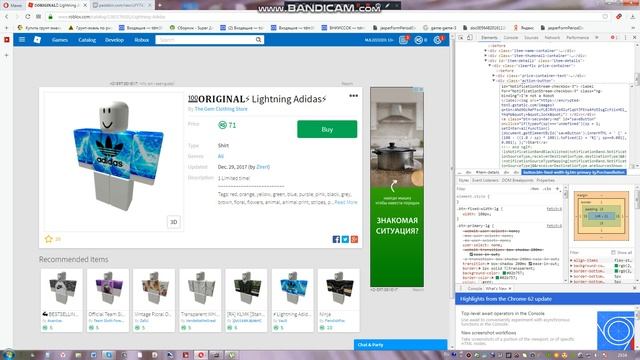This screenshot has height=360, width=640.
Task: Click the Roblox logo home icon
Action: tap(37, 40)
